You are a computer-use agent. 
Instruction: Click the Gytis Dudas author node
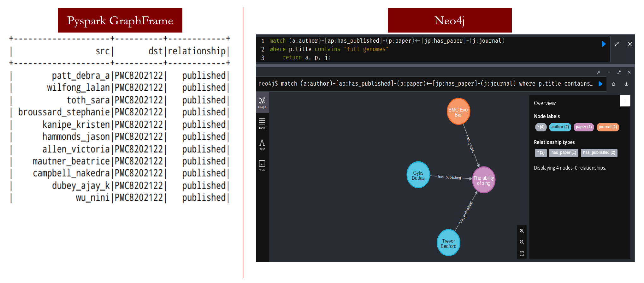coord(418,175)
